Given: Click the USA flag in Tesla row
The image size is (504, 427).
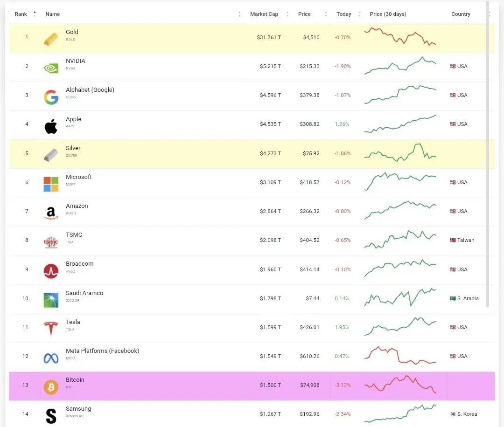Looking at the screenshot, I should pyautogui.click(x=453, y=327).
